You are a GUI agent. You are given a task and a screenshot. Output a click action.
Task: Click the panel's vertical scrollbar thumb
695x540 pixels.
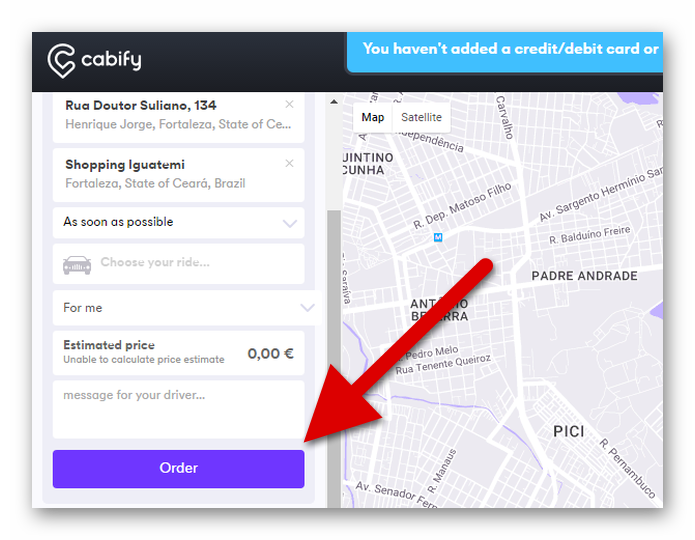coord(334,358)
